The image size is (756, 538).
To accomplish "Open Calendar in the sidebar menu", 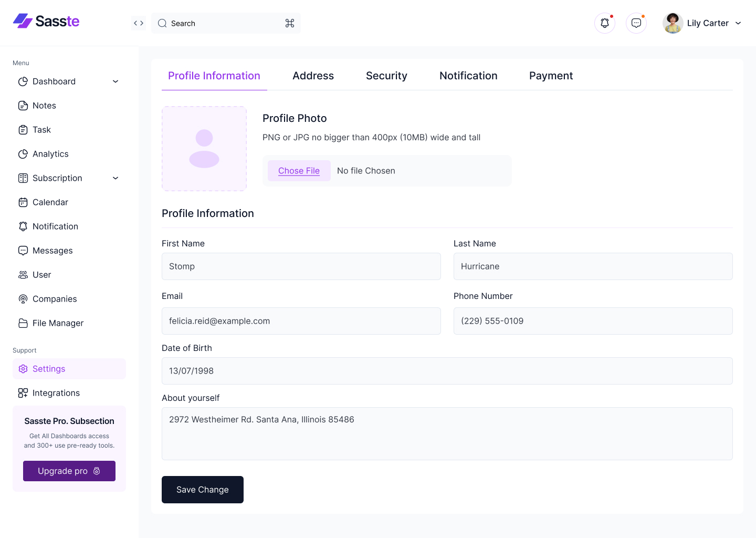I will coord(50,202).
